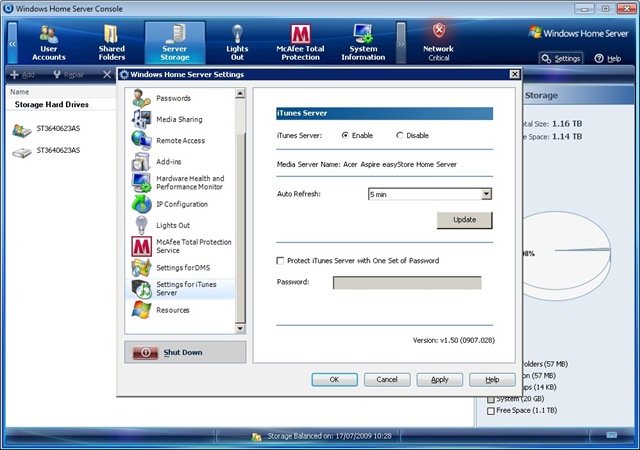Click the dialog Help button
Image resolution: width=640 pixels, height=450 pixels.
492,380
